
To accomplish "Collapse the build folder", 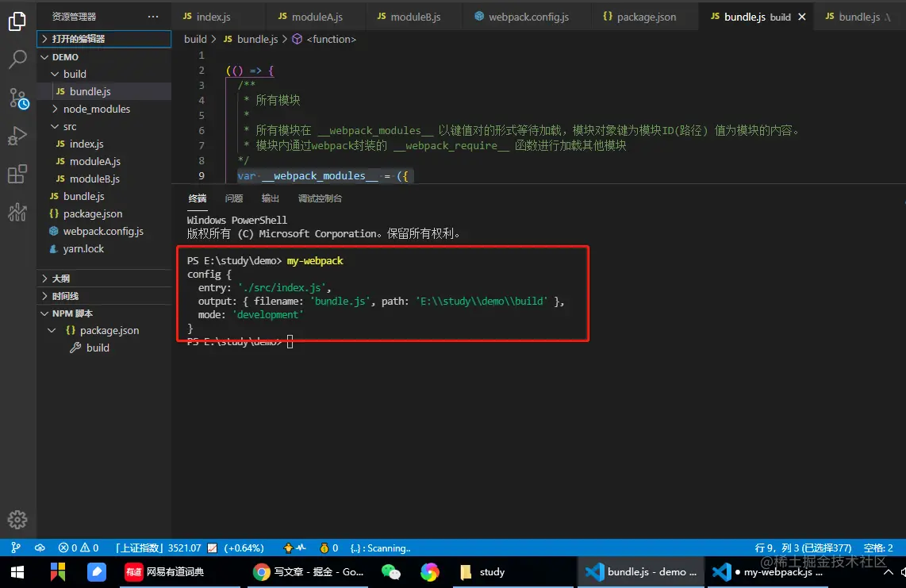I will 104,74.
